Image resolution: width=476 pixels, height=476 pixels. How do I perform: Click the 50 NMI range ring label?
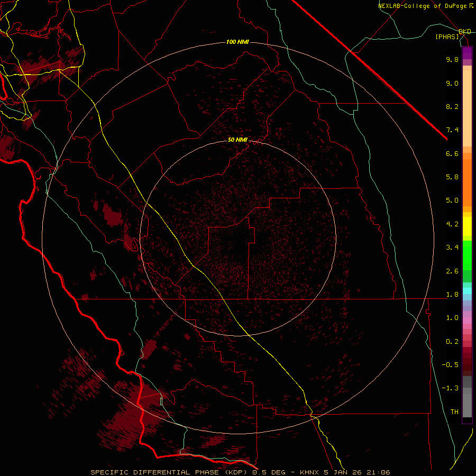click(x=237, y=140)
